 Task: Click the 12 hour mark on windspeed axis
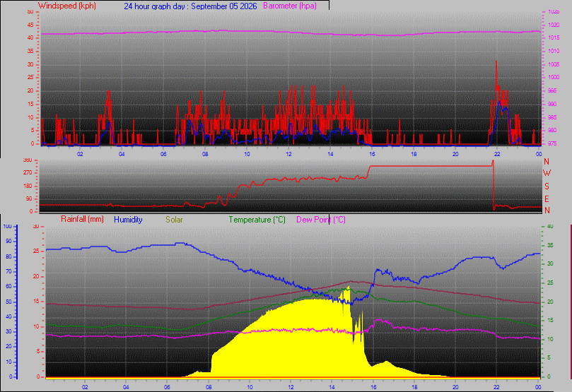pos(288,154)
